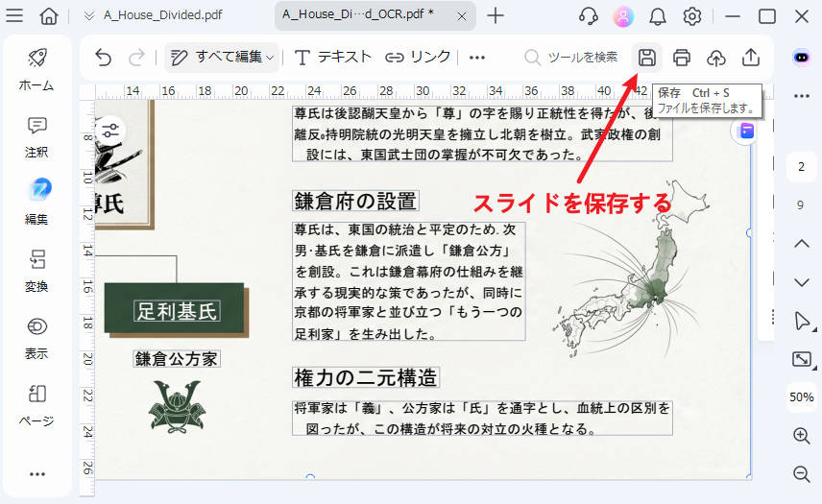The width and height of the screenshot is (822, 504).
Task: Expand the tab list chevron
Action: pos(89,15)
